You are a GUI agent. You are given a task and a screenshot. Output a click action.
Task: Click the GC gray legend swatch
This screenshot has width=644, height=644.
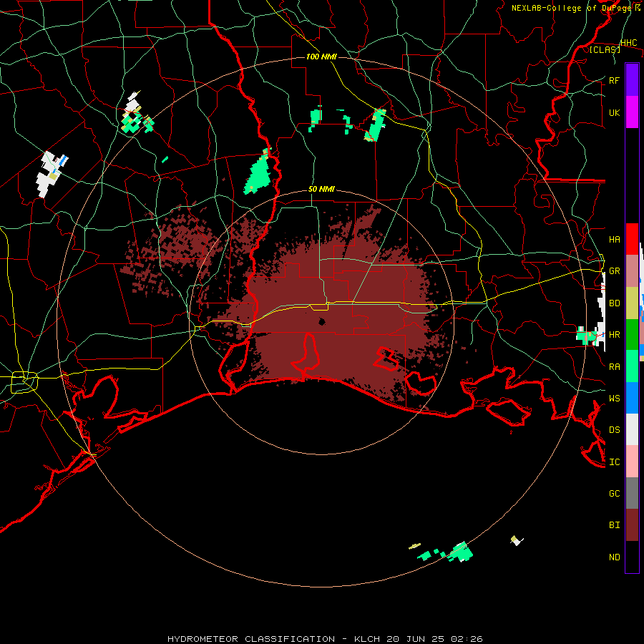pyautogui.click(x=632, y=493)
